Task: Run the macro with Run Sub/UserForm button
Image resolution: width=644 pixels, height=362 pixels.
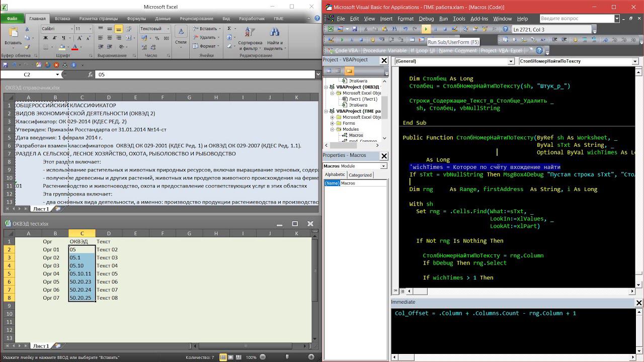Action: 426,29
